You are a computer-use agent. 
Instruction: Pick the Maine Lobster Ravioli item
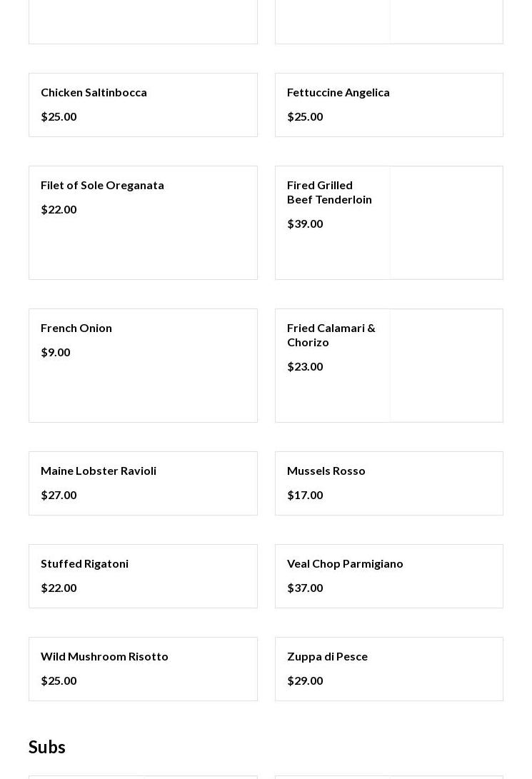tap(99, 471)
